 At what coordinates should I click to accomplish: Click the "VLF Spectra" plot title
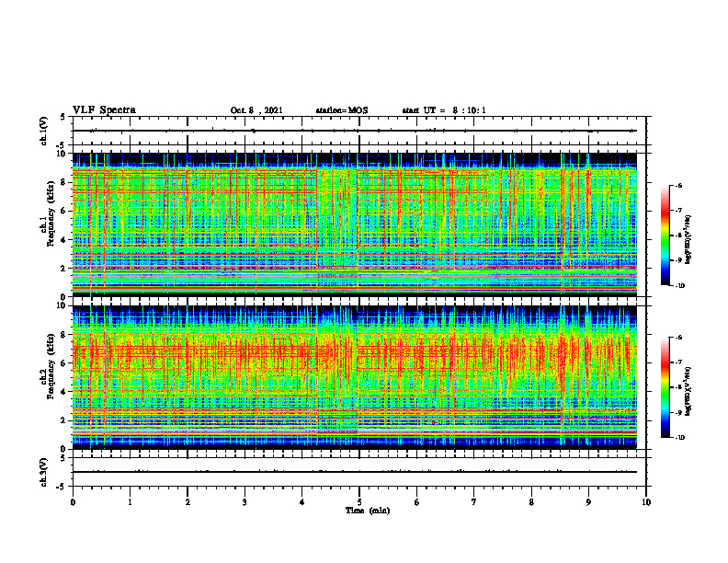point(104,110)
